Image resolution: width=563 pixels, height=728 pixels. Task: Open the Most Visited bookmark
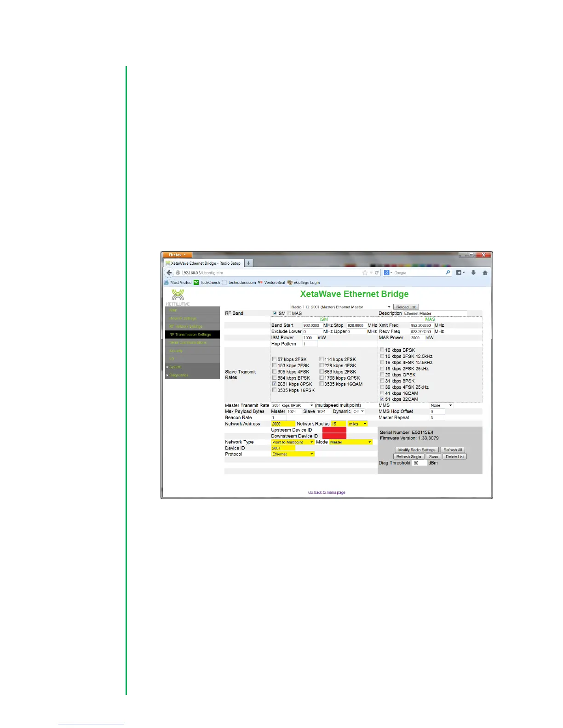pyautogui.click(x=178, y=283)
